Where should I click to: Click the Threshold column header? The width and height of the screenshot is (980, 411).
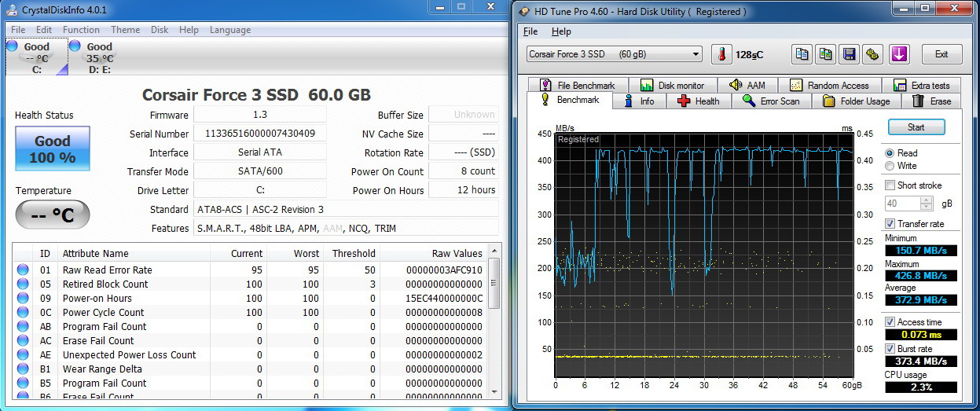(x=351, y=254)
